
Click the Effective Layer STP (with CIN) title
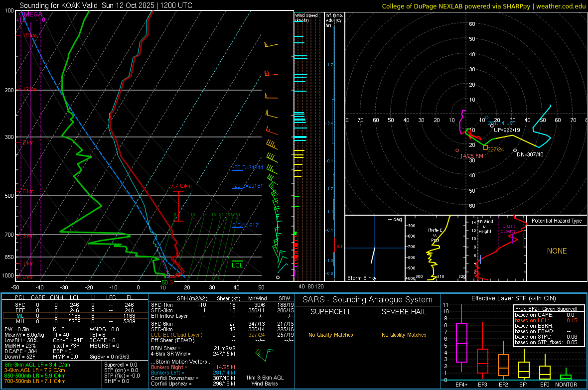[x=513, y=298]
